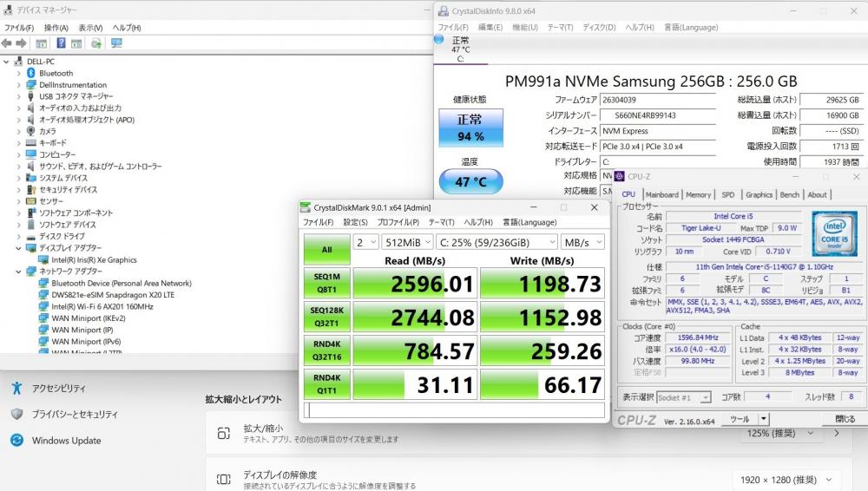
Task: Open CrystalDiskMark Profile menu
Action: pos(398,222)
